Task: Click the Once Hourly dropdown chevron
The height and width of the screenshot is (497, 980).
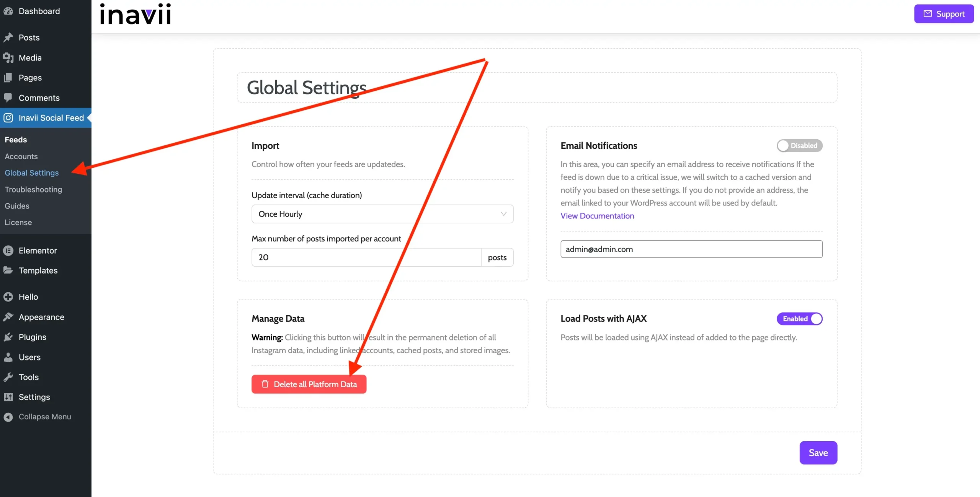Action: click(x=503, y=214)
